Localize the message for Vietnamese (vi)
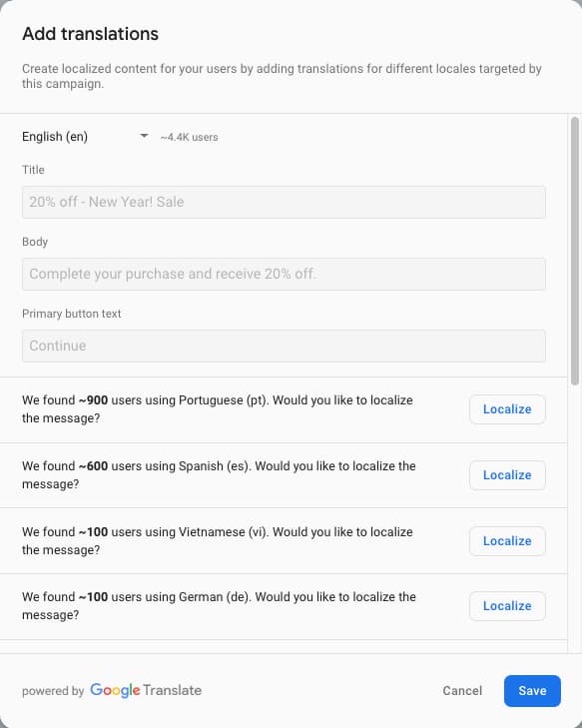The height and width of the screenshot is (728, 582). 507,541
